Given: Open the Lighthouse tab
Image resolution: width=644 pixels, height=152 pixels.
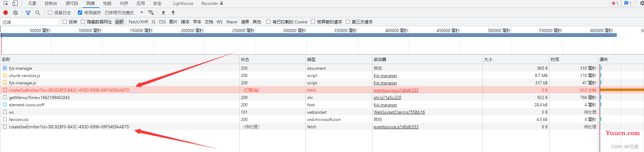Looking at the screenshot, I should coord(183,3).
